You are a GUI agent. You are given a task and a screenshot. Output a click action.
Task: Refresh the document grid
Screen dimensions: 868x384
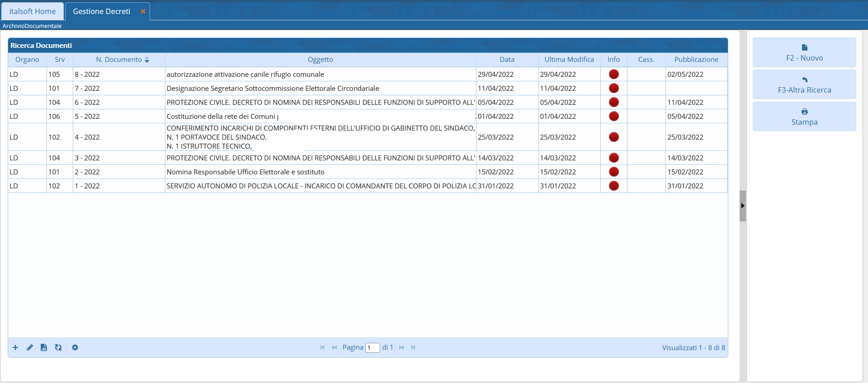[58, 347]
